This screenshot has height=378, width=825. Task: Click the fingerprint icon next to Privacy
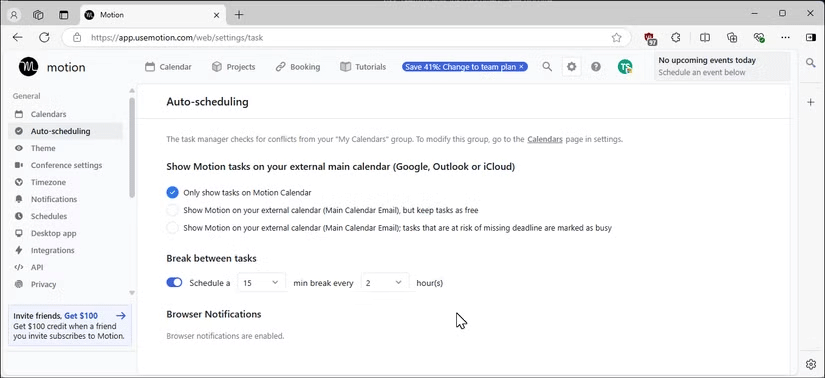point(19,284)
